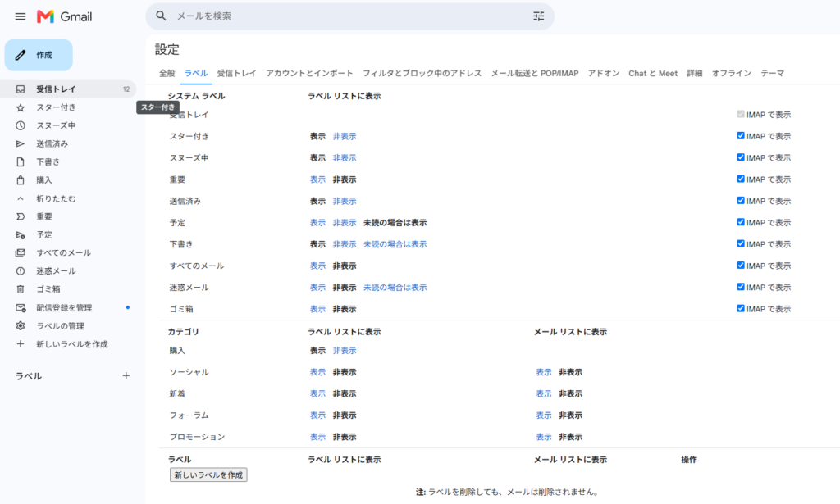Open the Chat と Meet tab
Image resolution: width=840 pixels, height=504 pixels.
pyautogui.click(x=653, y=73)
